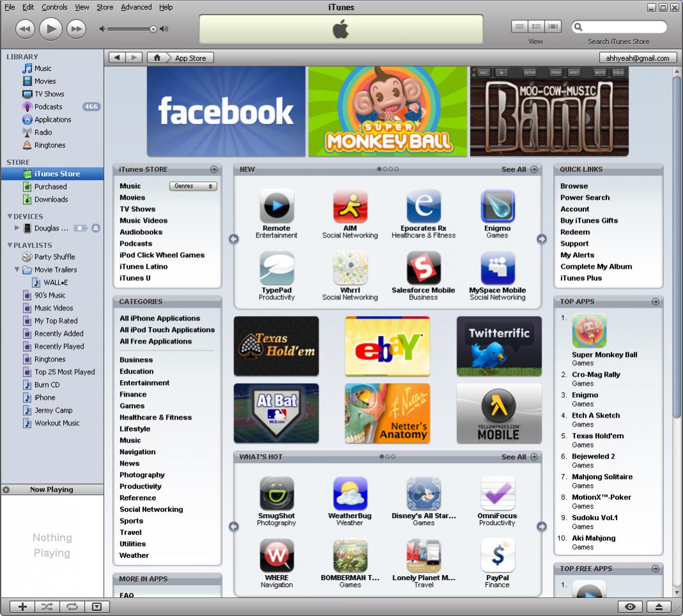Open the All Free Applications category
The height and width of the screenshot is (616, 683).
(155, 342)
